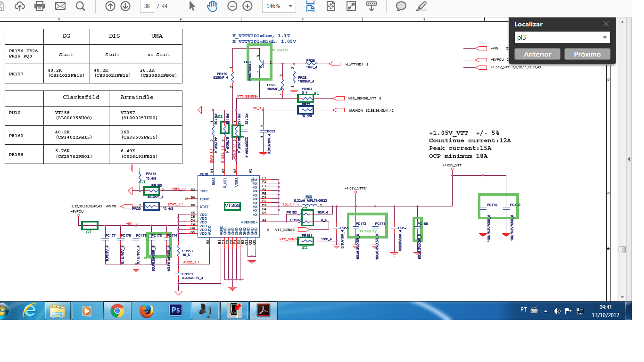
Task: Click the cloud upload icon in the toolbar
Action: tap(20, 6)
